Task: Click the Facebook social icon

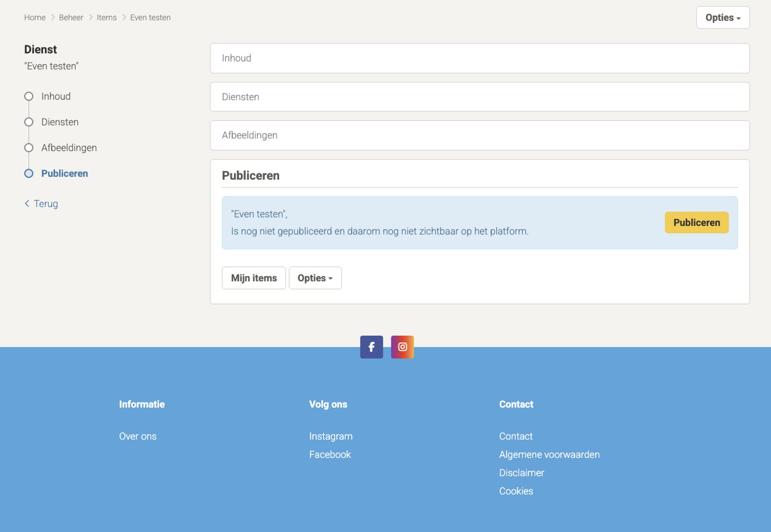Action: point(371,347)
